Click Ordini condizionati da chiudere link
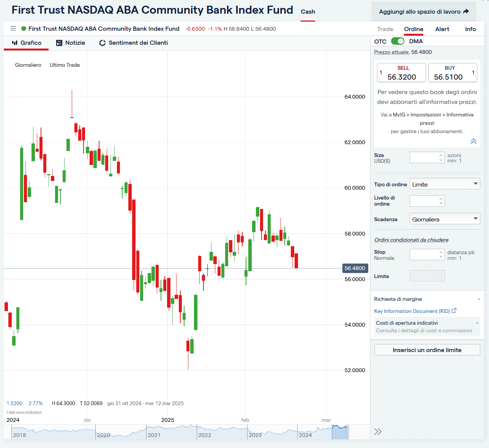 [x=412, y=240]
